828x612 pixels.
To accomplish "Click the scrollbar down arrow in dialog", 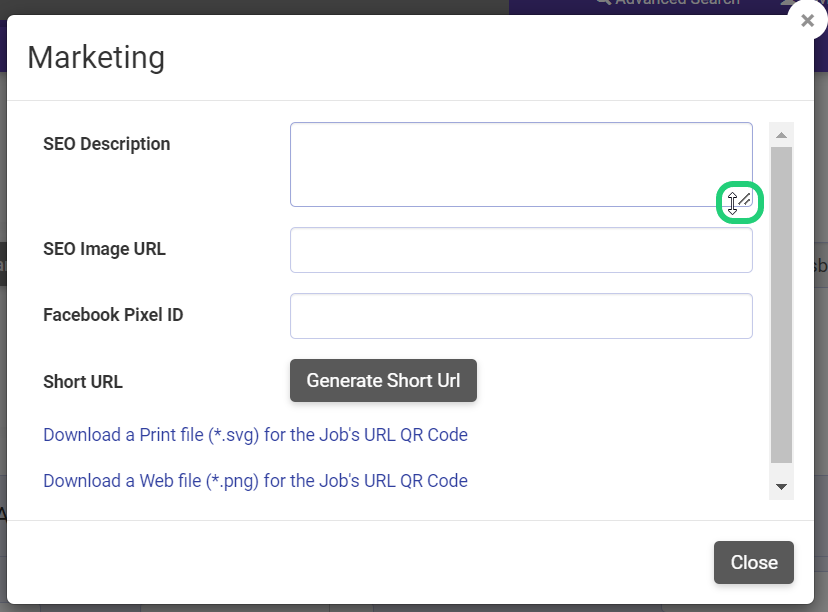I will click(782, 486).
